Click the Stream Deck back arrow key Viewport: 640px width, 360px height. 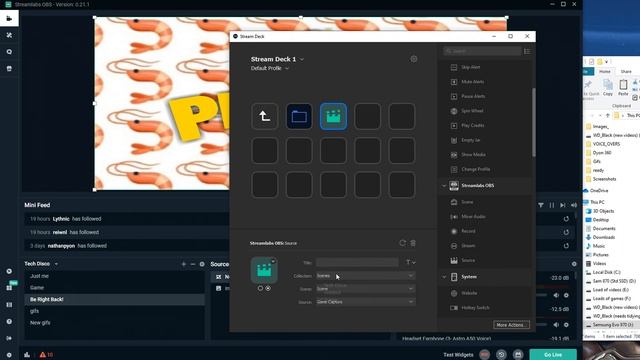tap(264, 117)
